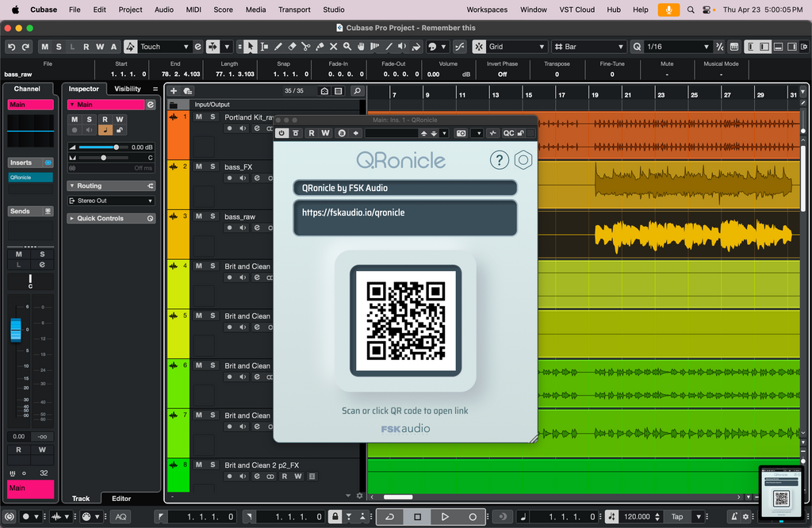The image size is (812, 528).
Task: Select the Time Warp tool
Action: [375, 47]
